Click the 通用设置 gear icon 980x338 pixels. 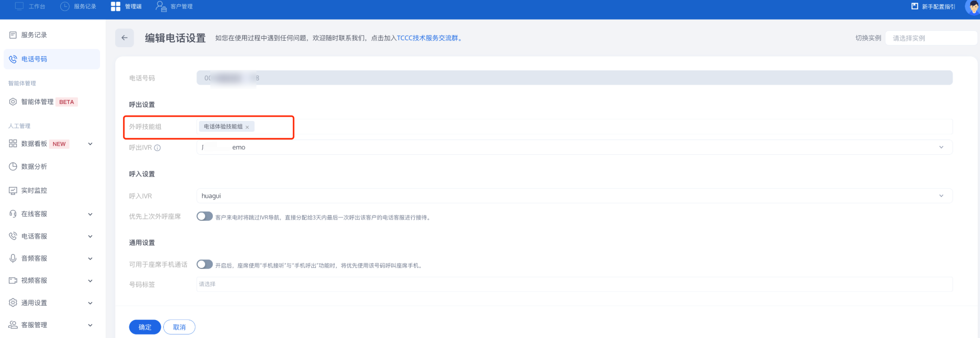(x=13, y=303)
